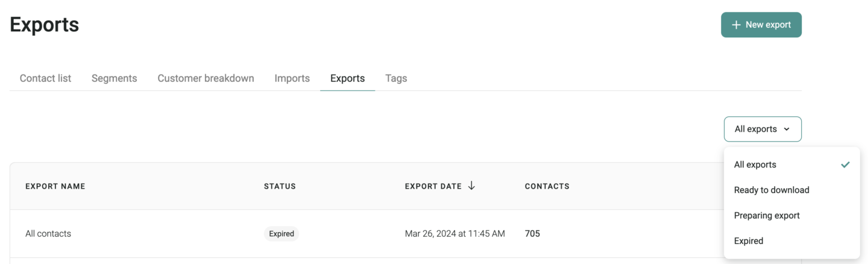Click the green checkmark next to All exports
The width and height of the screenshot is (868, 264).
pos(846,165)
